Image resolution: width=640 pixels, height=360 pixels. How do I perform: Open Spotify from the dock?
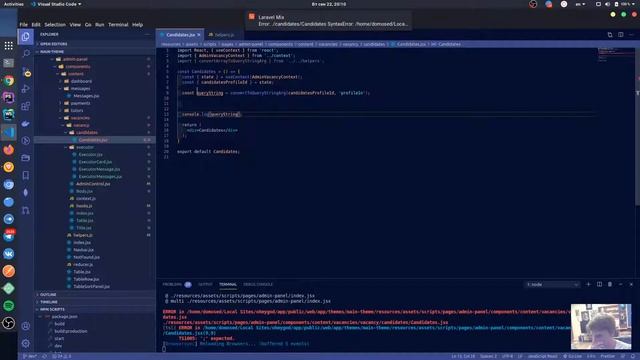[x=9, y=306]
